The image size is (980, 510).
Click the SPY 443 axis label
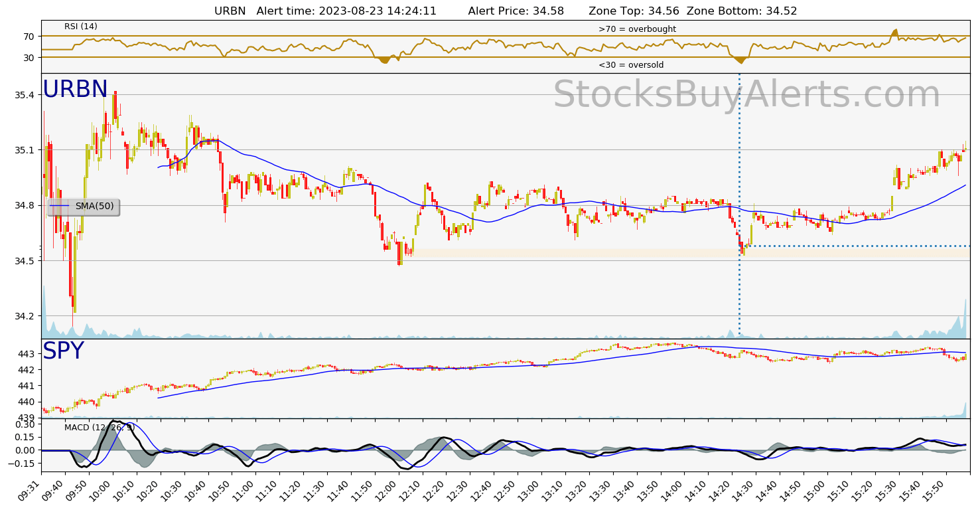point(26,354)
